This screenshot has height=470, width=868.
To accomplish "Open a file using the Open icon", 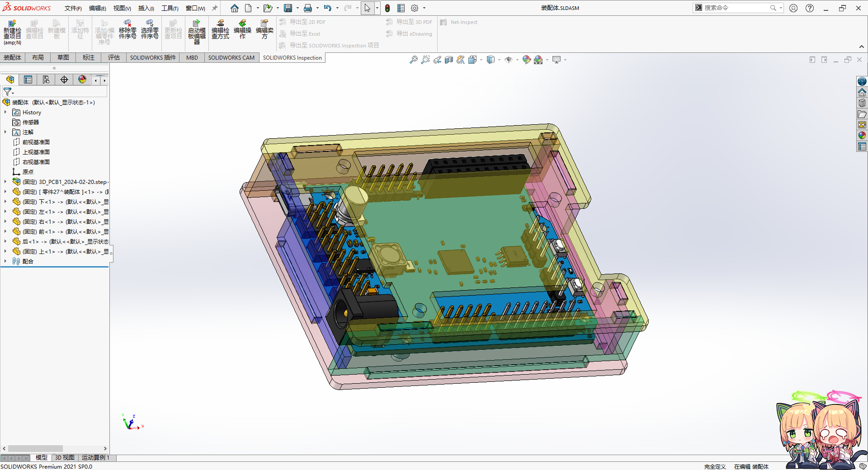I will (x=268, y=8).
